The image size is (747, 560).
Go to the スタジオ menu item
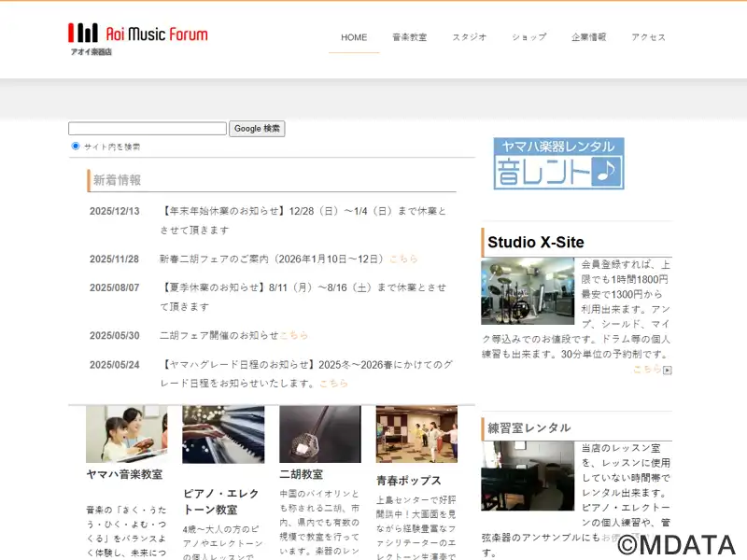coord(470,37)
